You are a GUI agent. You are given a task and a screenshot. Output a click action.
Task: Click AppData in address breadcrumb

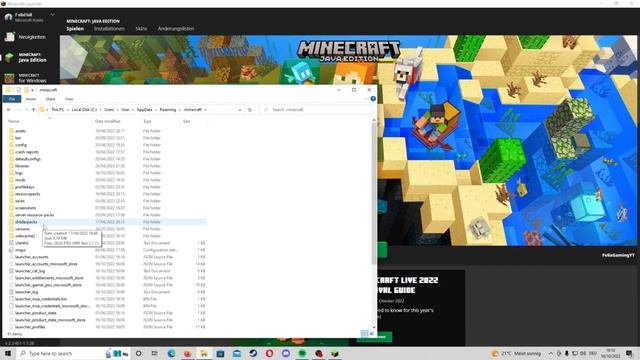pyautogui.click(x=144, y=110)
